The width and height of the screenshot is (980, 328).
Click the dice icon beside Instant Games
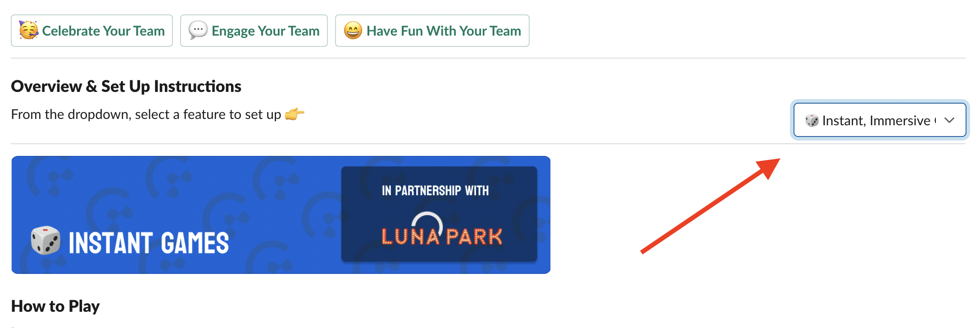click(x=45, y=241)
